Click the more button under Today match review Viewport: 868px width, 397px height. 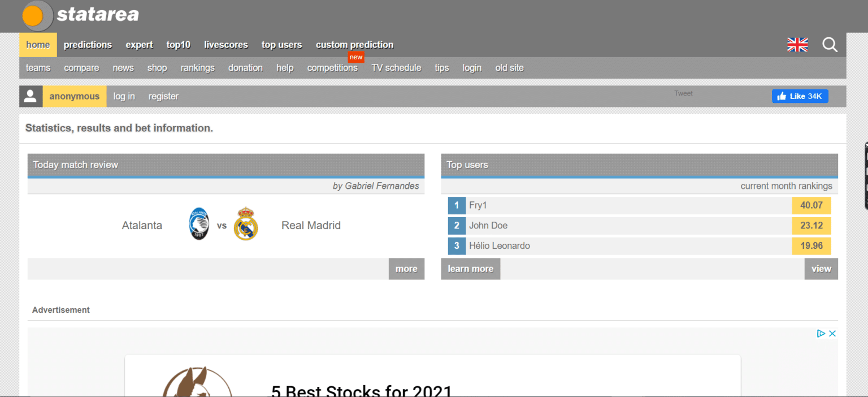pos(406,269)
